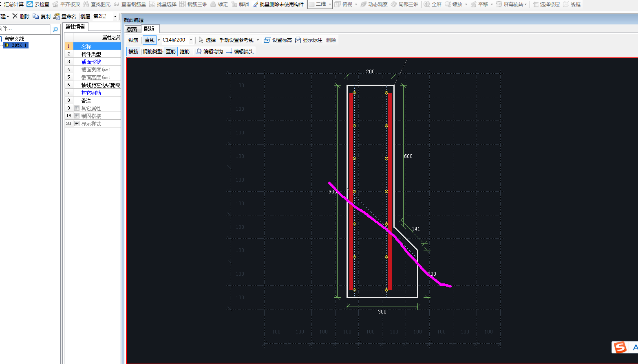Click the 解锁 unlock icon
This screenshot has width=638, height=364.
coord(234,4)
